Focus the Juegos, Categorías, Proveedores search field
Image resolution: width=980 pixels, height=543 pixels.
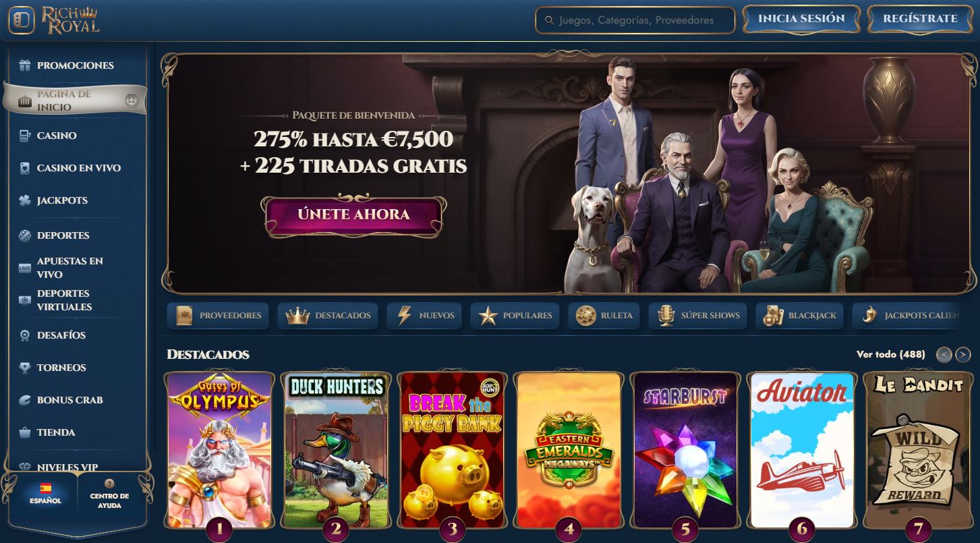tap(635, 20)
